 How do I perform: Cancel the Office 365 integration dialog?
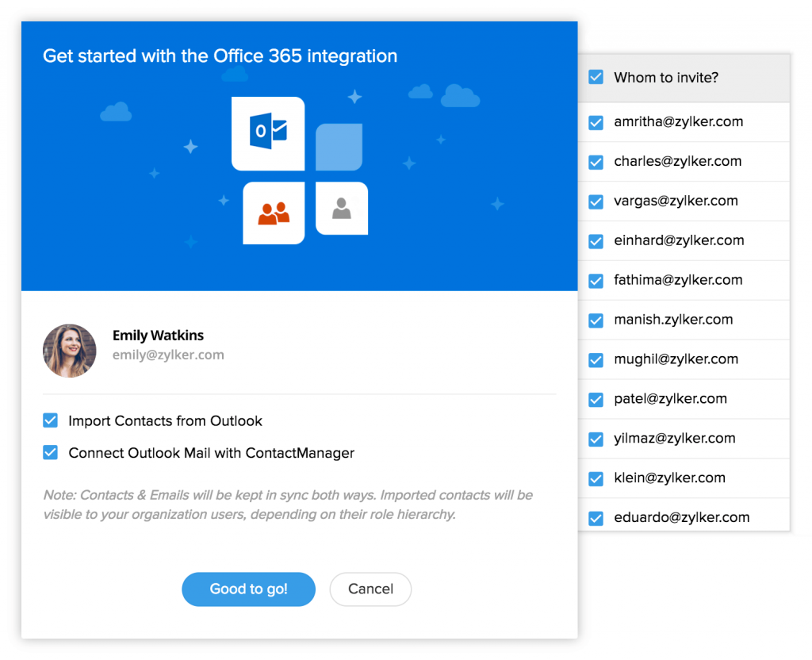pos(371,589)
